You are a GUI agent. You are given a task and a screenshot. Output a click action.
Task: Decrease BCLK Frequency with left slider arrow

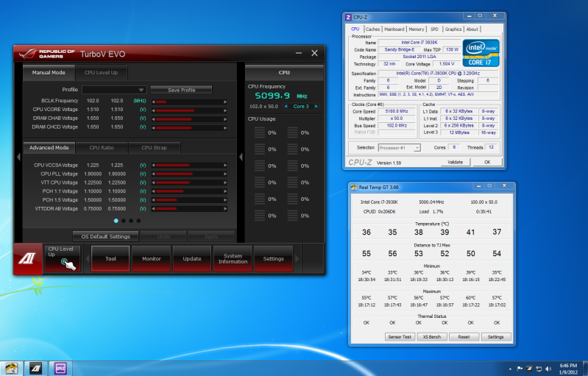pyautogui.click(x=153, y=102)
